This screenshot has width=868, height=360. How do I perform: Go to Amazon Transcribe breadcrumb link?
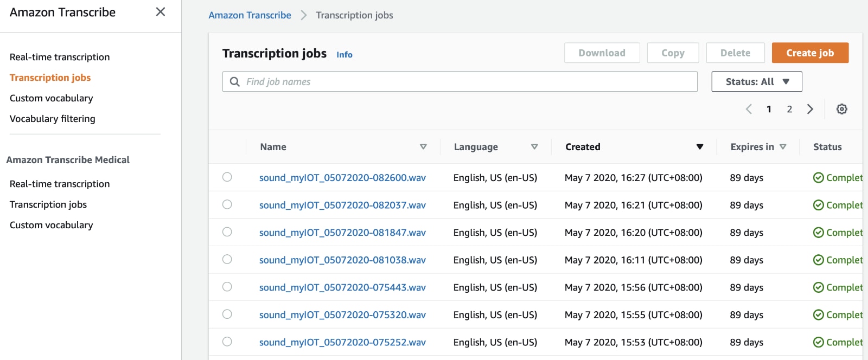250,15
